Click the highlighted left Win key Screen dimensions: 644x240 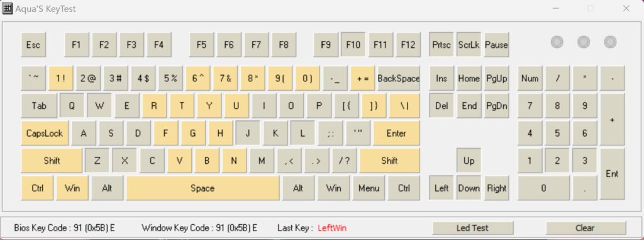[x=72, y=188]
